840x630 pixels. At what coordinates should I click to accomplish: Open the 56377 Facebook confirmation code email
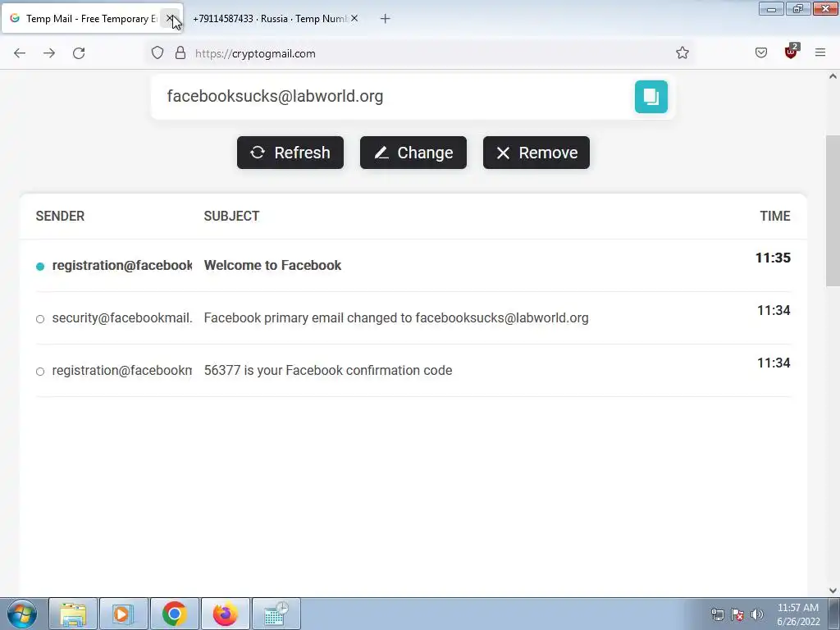413,370
